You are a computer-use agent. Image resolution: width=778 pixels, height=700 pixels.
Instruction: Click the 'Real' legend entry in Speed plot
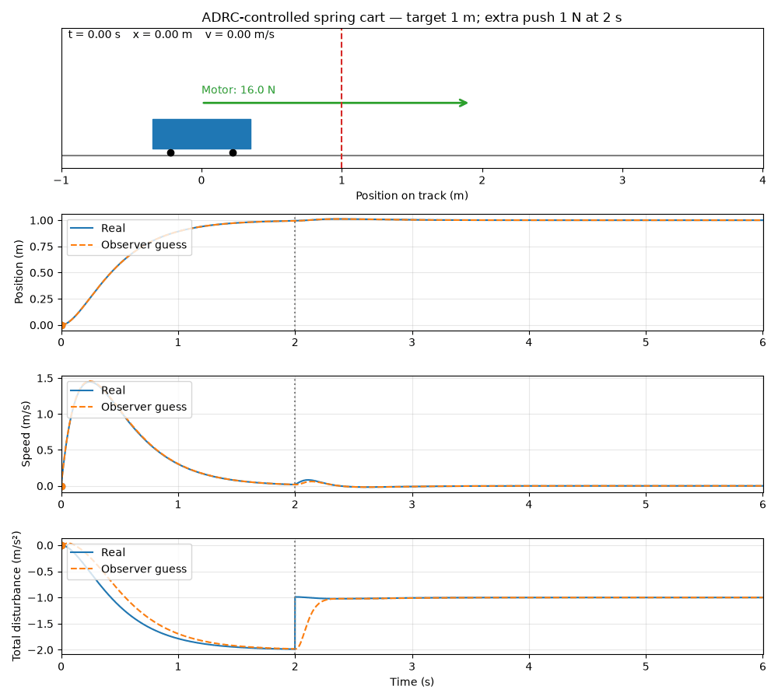(98, 390)
